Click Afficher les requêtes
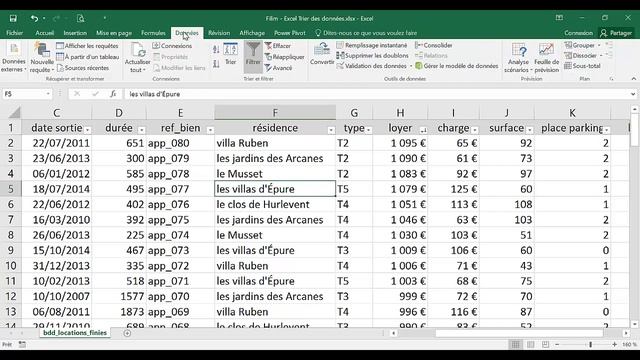 click(87, 46)
